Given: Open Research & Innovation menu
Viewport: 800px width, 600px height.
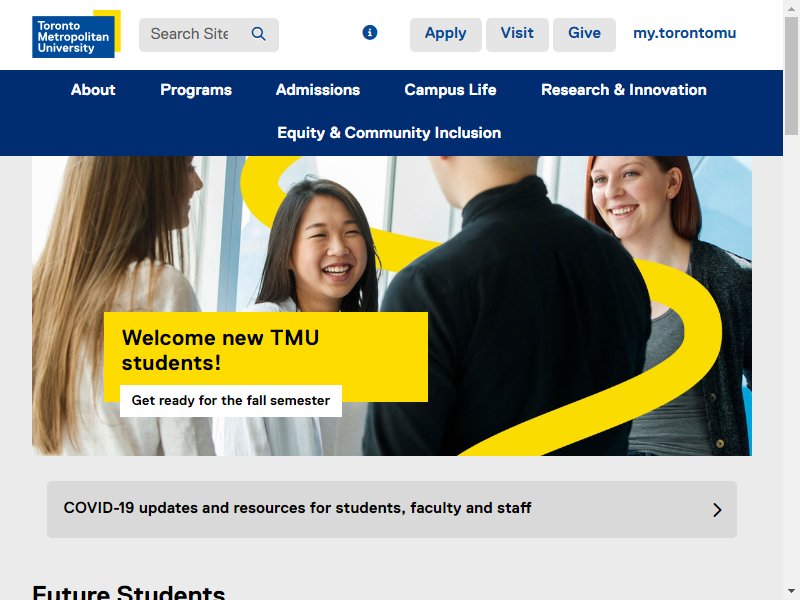Looking at the screenshot, I should click(x=623, y=90).
